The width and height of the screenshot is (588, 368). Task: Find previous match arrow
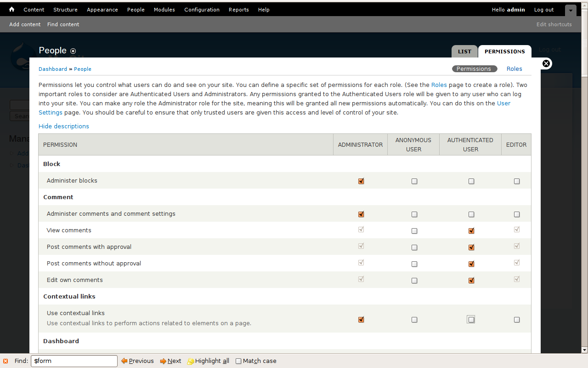137,361
